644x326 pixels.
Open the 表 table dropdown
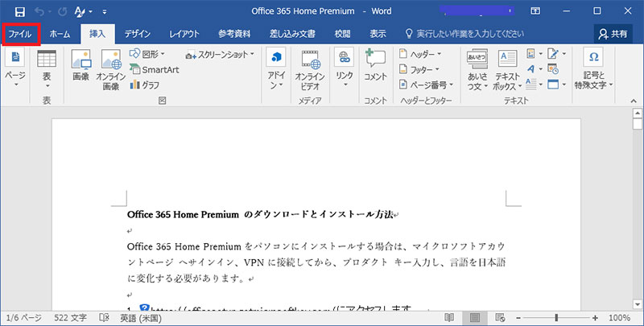[x=47, y=68]
